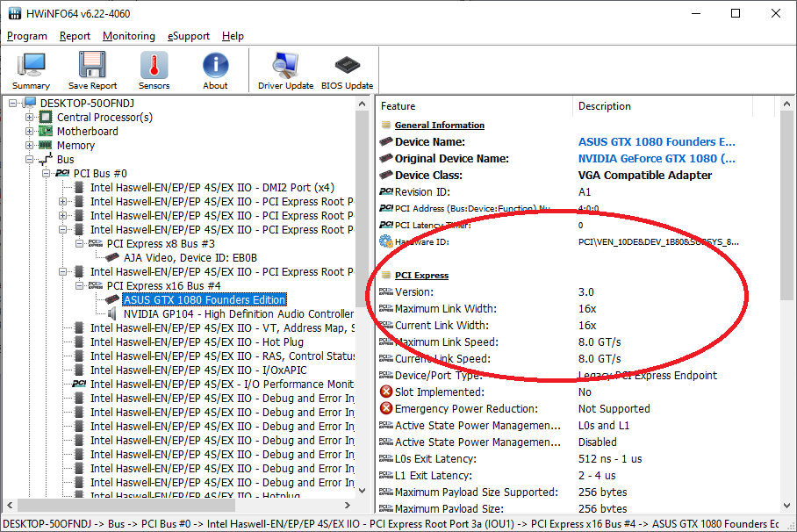Screen dimensions: 797x532
Task: Click the About info icon
Action: (215, 70)
